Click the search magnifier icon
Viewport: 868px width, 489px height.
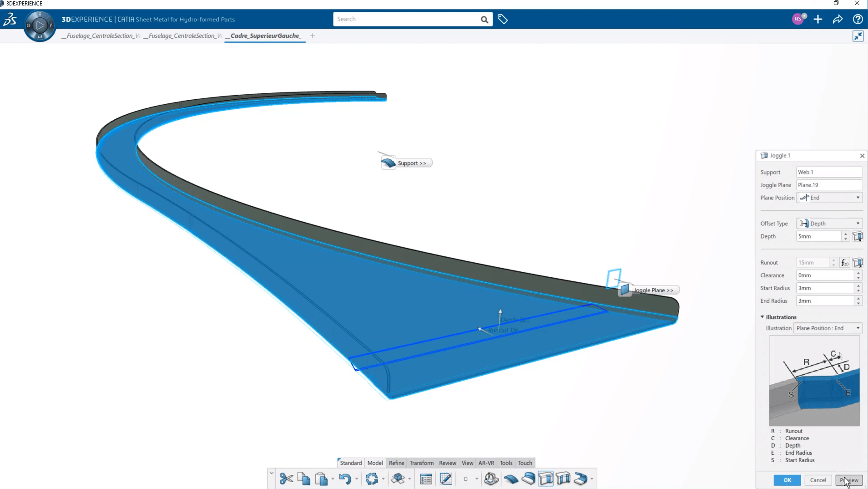click(x=484, y=19)
